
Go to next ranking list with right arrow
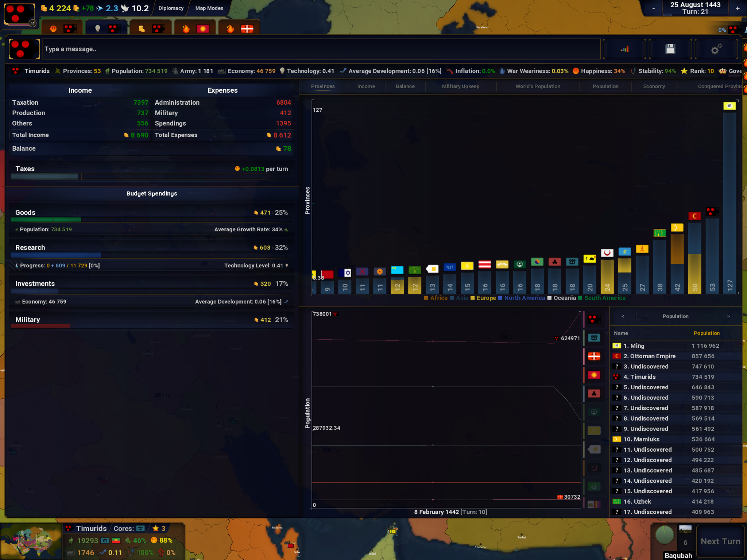728,316
